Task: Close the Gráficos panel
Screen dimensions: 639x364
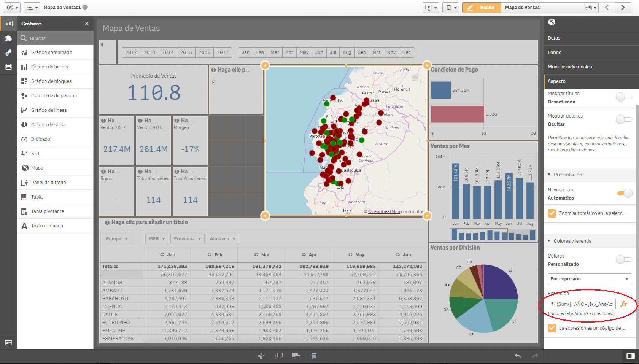Action: tap(87, 24)
